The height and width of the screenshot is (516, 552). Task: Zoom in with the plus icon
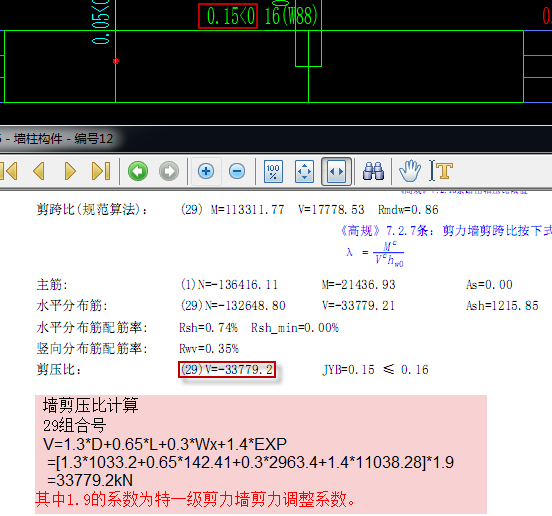(206, 171)
